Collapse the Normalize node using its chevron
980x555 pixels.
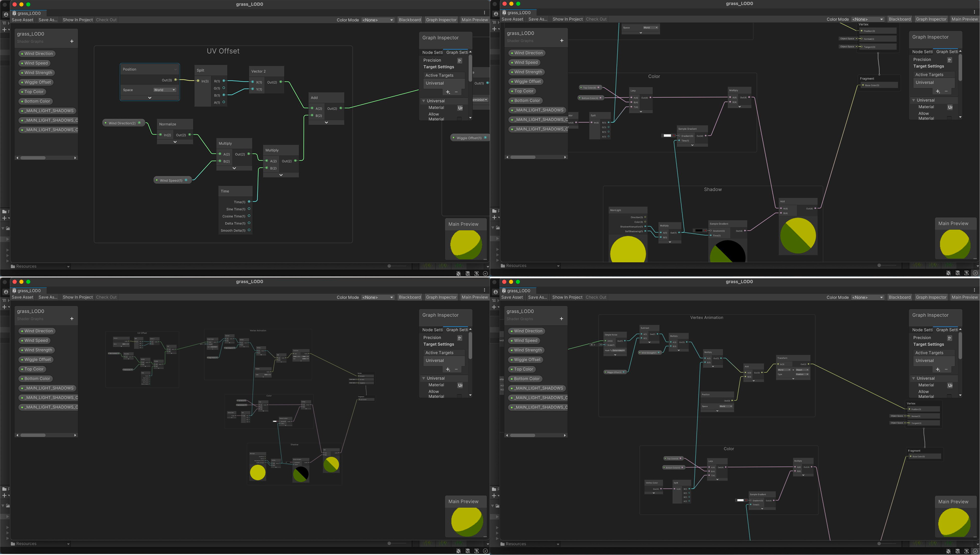pyautogui.click(x=175, y=142)
